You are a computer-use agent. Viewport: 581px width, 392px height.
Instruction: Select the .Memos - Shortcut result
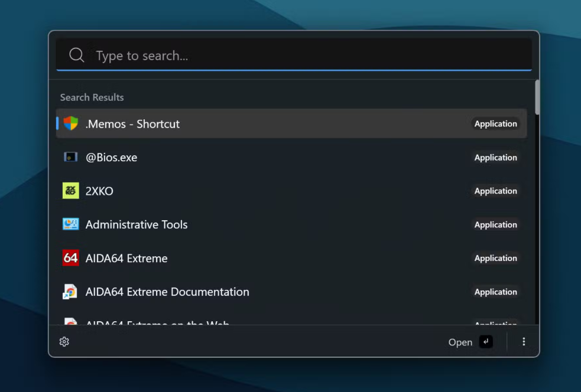291,123
